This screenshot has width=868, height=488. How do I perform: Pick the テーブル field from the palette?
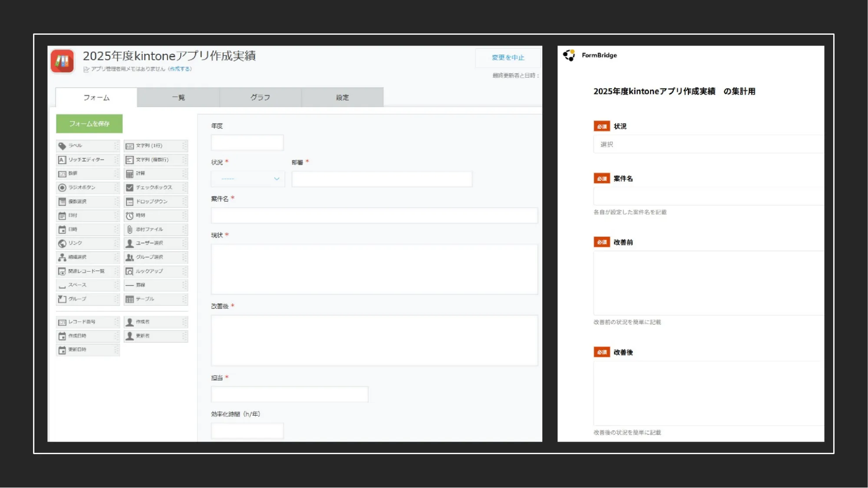(x=156, y=299)
